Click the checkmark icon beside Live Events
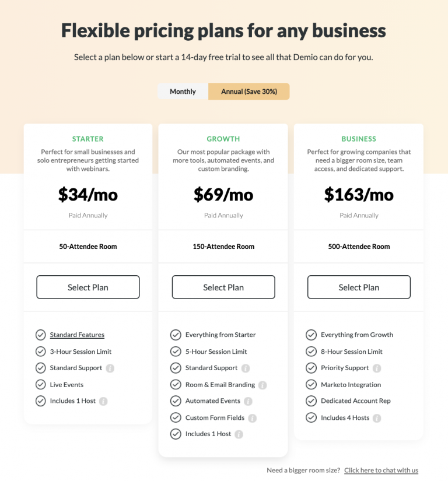Viewport: 448px width, 481px height. click(40, 384)
